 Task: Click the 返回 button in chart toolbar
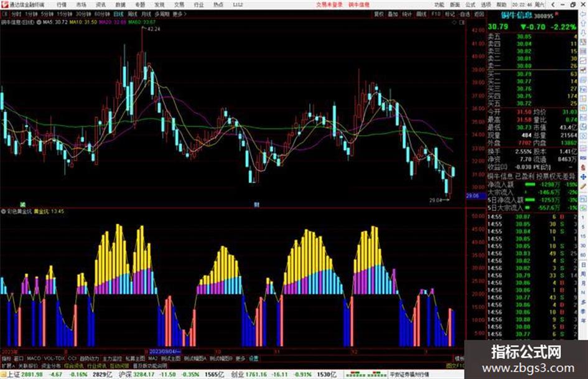tap(479, 14)
